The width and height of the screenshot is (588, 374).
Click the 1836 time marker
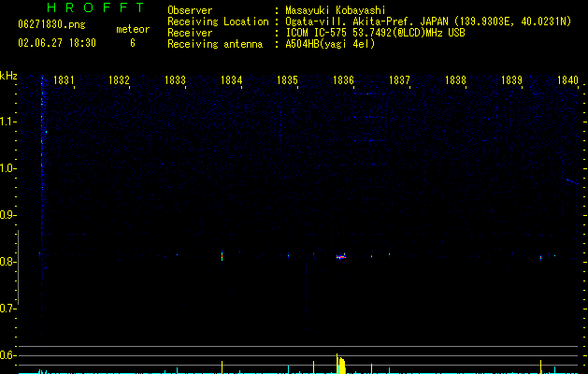pyautogui.click(x=343, y=80)
